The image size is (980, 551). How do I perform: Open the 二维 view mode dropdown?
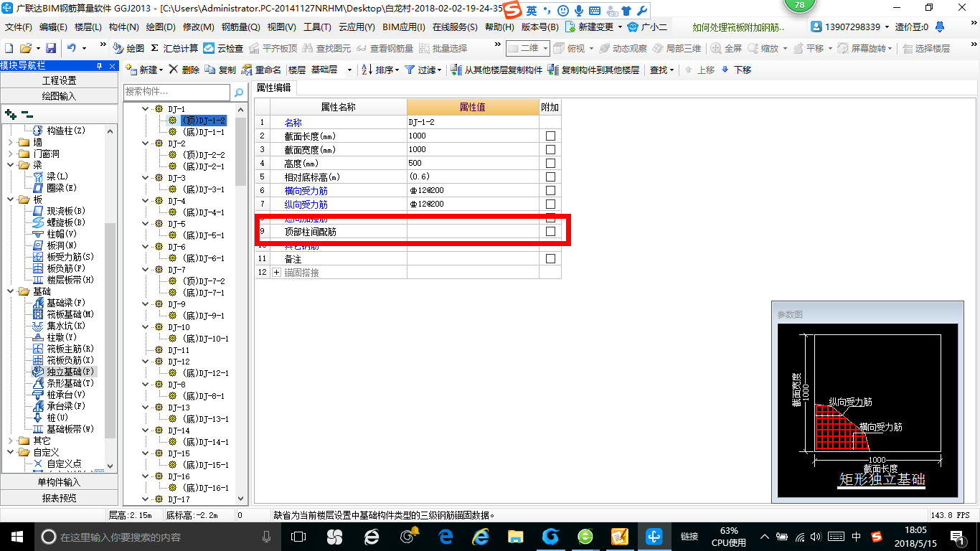(x=546, y=48)
